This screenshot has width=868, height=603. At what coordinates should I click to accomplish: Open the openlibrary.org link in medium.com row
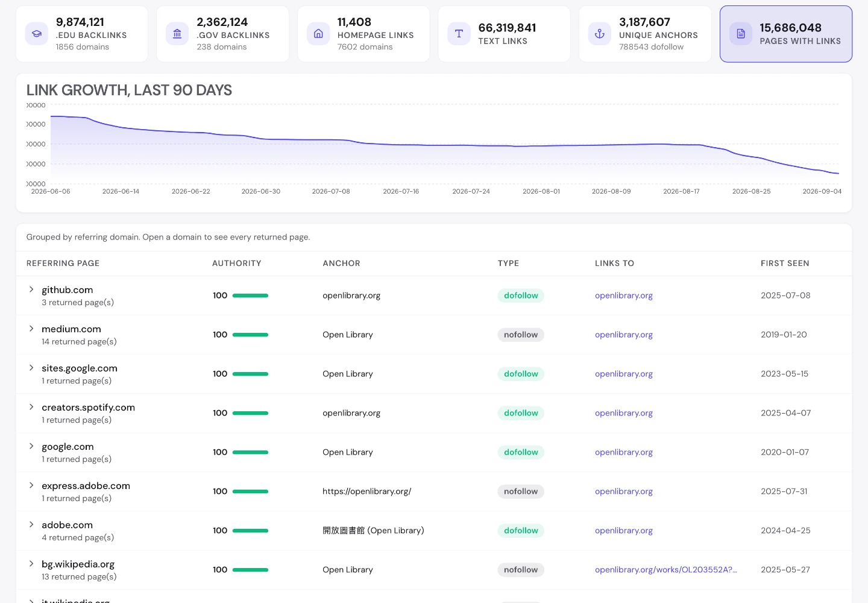[x=624, y=335]
